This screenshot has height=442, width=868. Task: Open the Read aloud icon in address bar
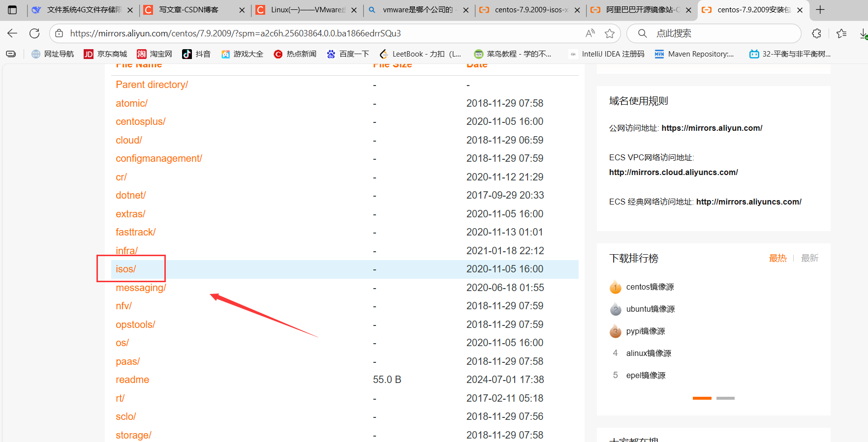click(x=590, y=33)
